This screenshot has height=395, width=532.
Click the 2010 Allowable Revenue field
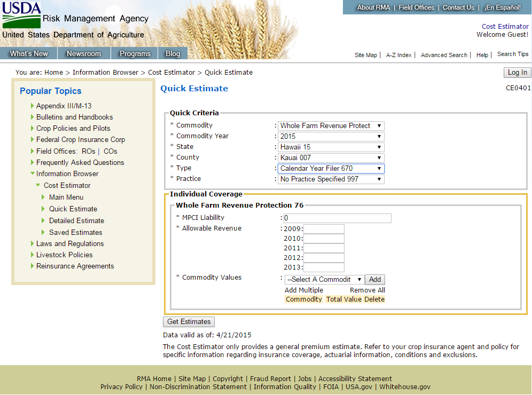point(324,239)
